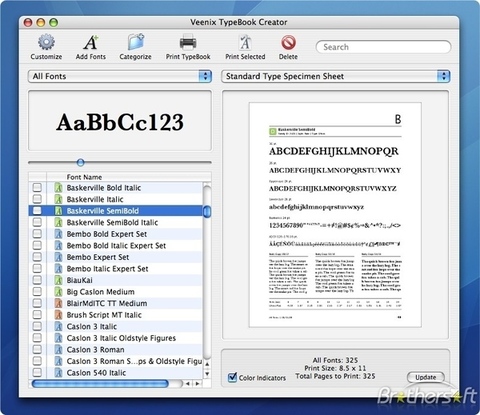Tick the checkbox next to Bembo Expert Set
480x415 pixels.
(x=37, y=257)
